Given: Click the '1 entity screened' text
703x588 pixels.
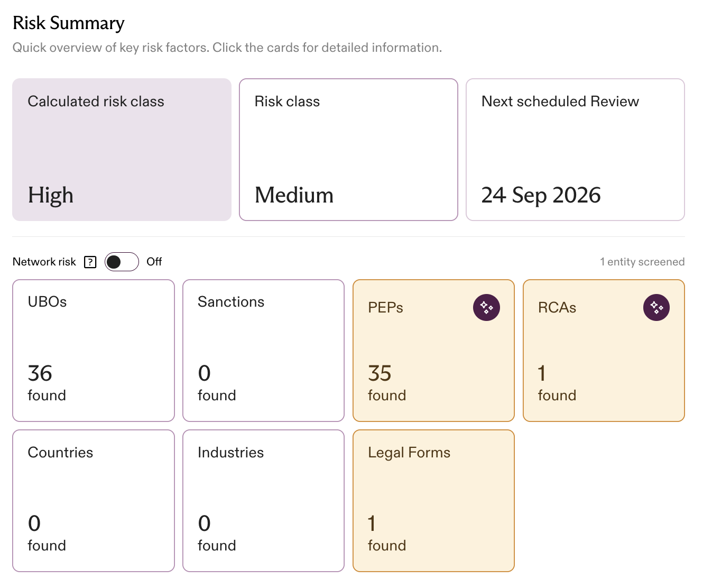Looking at the screenshot, I should tap(642, 262).
